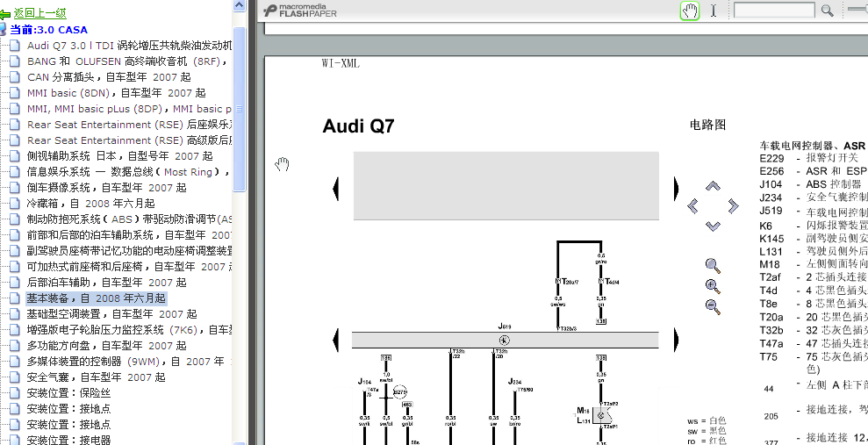868x445 pixels.
Task: Select the hand pan tool in FlashPaper toolbar
Action: click(690, 11)
